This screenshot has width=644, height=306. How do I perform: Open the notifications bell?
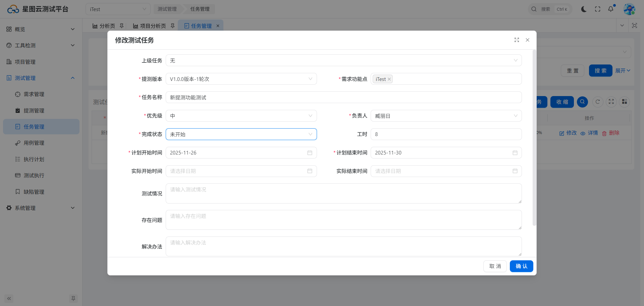(611, 9)
